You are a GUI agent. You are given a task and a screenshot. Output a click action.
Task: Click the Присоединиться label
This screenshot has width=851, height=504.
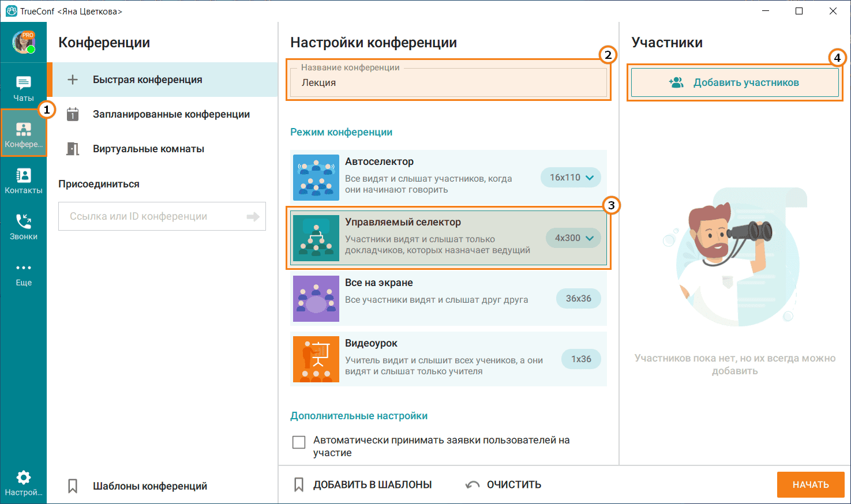click(99, 184)
